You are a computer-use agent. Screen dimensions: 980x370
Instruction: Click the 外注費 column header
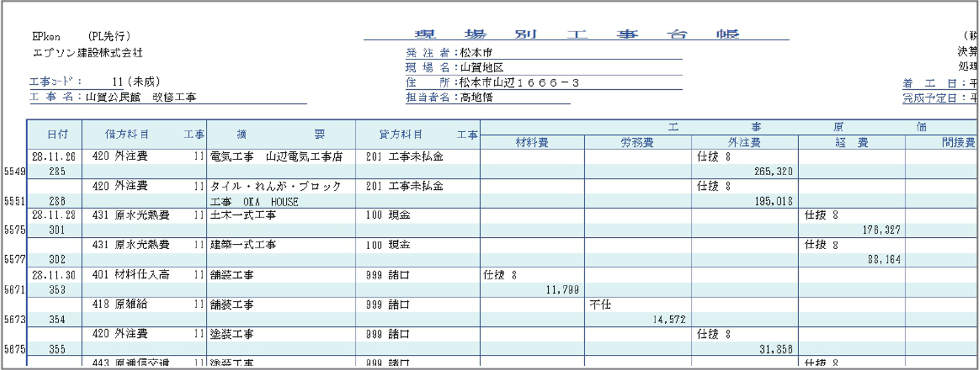coord(744,143)
